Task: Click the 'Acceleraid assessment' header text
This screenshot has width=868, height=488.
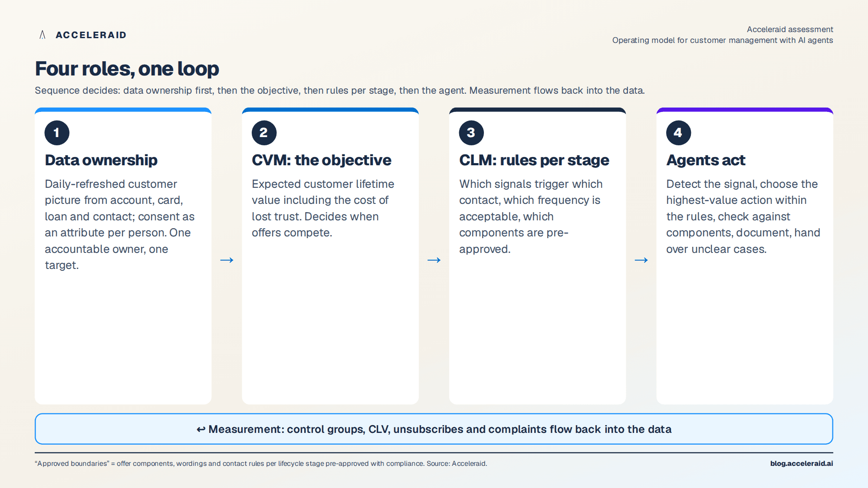Action: [x=790, y=29]
